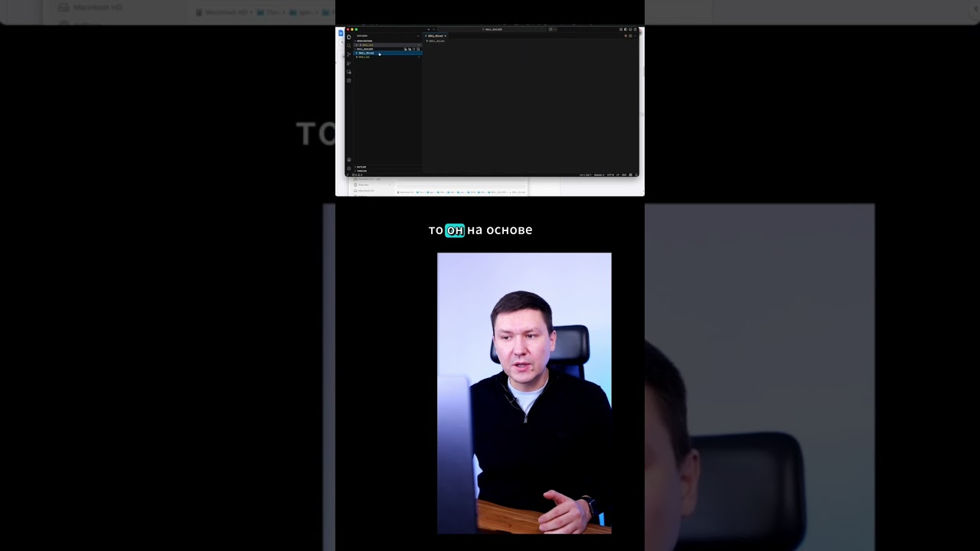This screenshot has width=980, height=551.
Task: Click the Collapse Folders icon in the explorer
Action: pos(418,49)
